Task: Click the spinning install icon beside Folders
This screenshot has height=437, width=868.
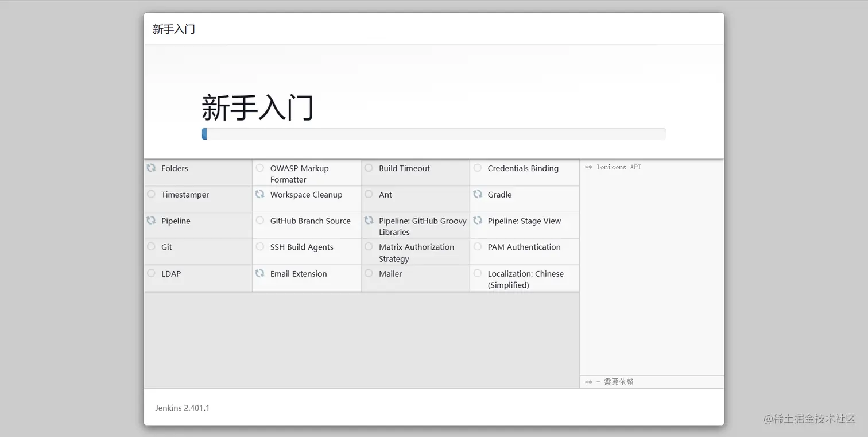Action: point(151,168)
